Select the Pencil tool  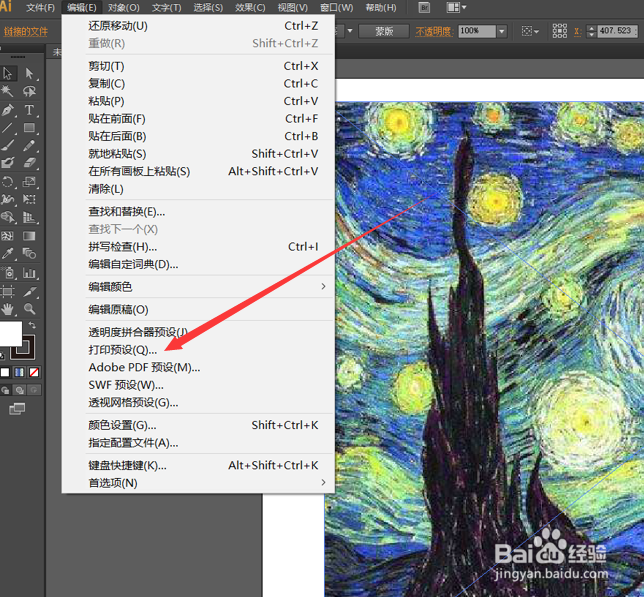(x=29, y=146)
